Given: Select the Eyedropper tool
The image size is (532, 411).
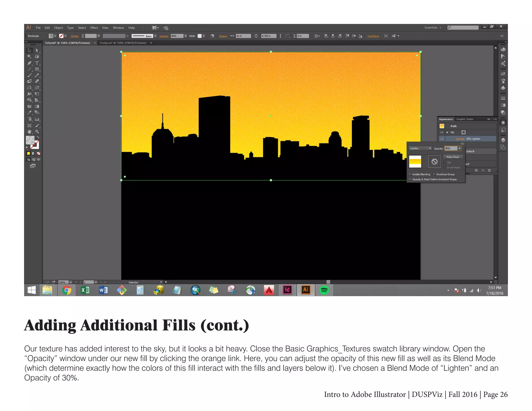Looking at the screenshot, I should (x=29, y=112).
